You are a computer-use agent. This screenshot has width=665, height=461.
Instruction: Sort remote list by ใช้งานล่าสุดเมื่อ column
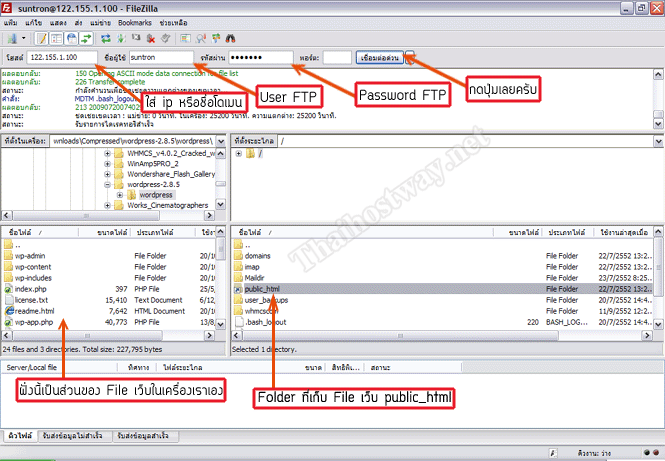624,232
